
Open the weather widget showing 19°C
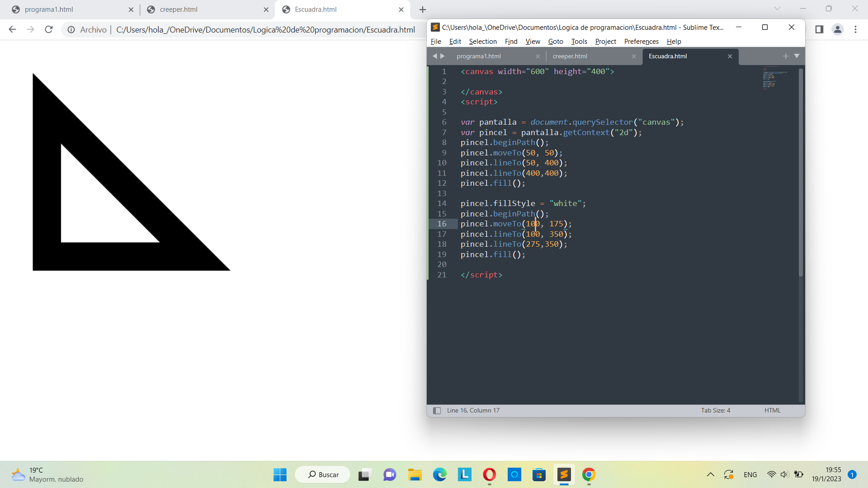point(47,474)
